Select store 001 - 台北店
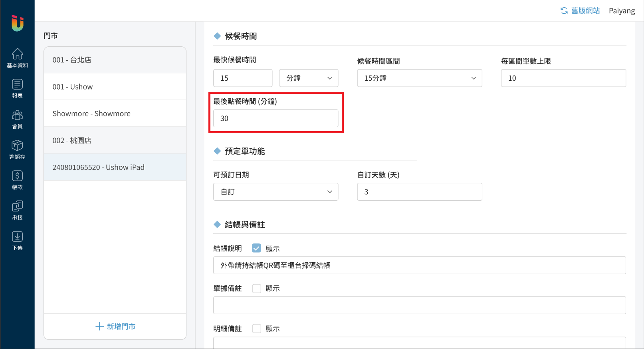Image resolution: width=644 pixels, height=349 pixels. 115,60
